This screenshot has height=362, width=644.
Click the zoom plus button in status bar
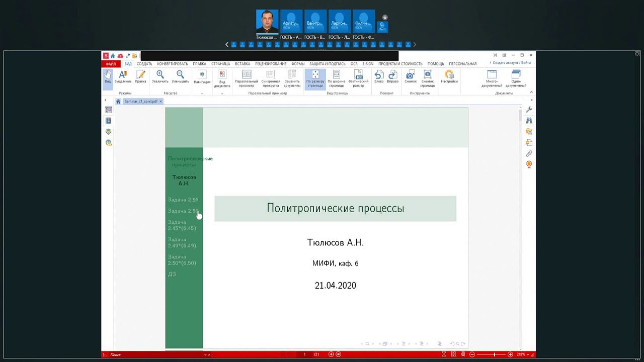(x=510, y=354)
